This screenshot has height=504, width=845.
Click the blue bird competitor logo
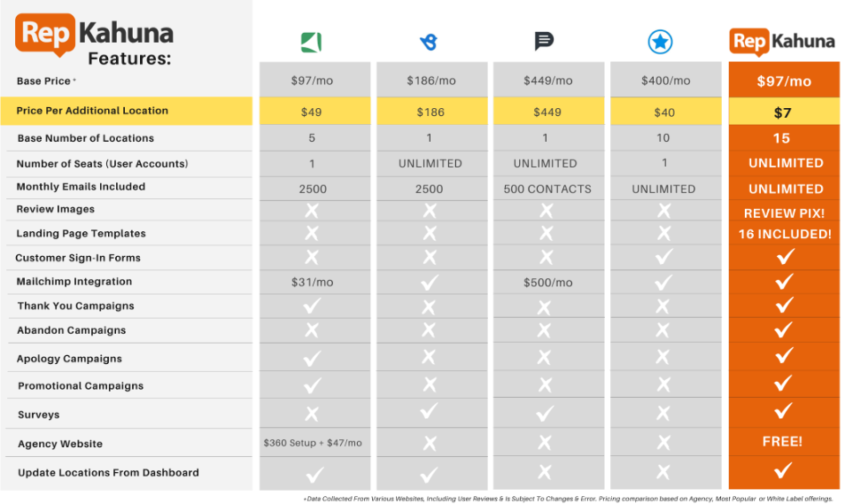coord(429,42)
